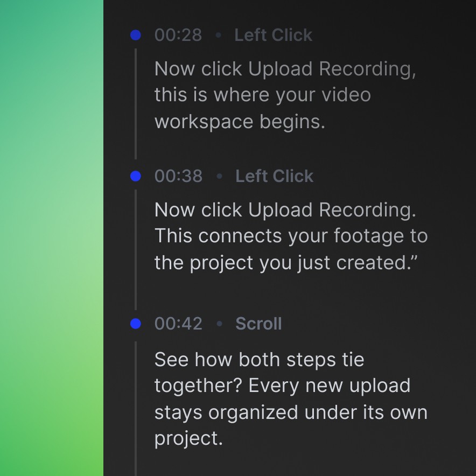Click the separator dot between 00:38 and Left Click
This screenshot has height=476, width=476.
220,176
